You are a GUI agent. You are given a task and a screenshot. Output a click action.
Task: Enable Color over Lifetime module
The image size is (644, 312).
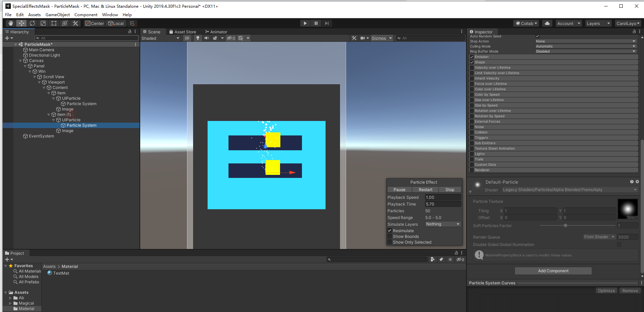pyautogui.click(x=472, y=89)
